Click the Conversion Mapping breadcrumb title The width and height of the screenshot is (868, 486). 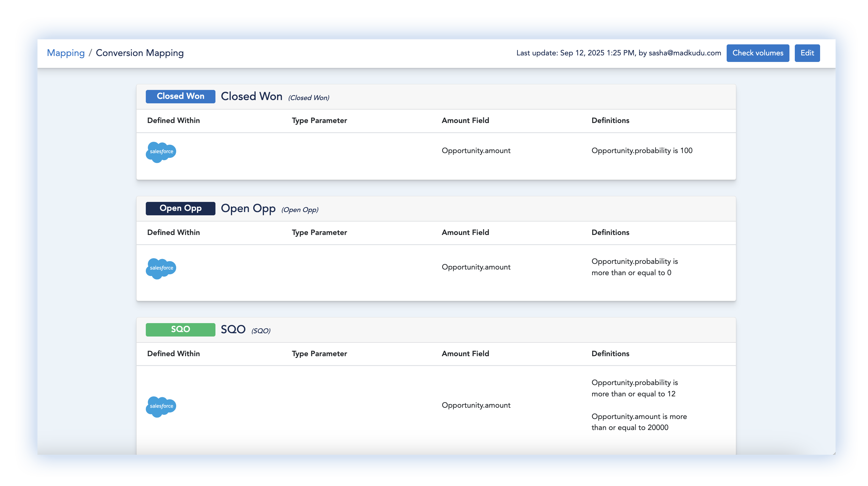(x=140, y=53)
